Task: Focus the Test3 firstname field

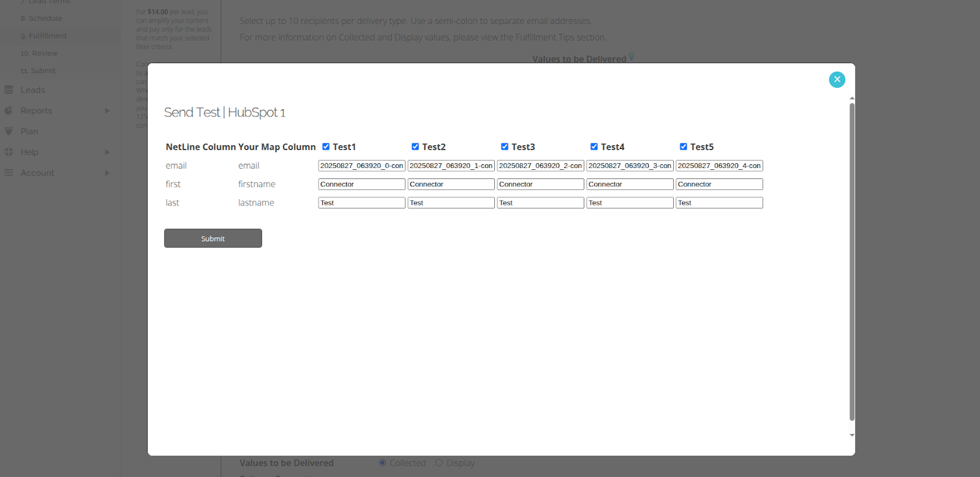Action: [541, 184]
